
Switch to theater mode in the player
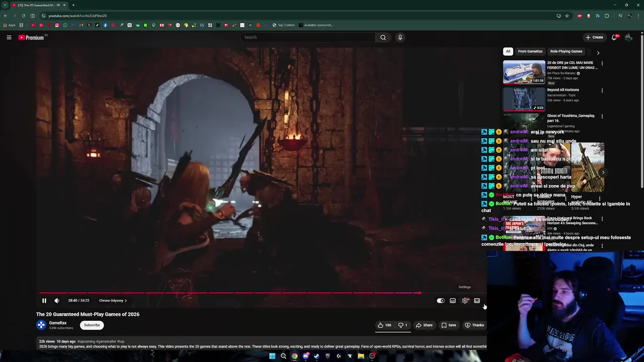pyautogui.click(x=477, y=301)
